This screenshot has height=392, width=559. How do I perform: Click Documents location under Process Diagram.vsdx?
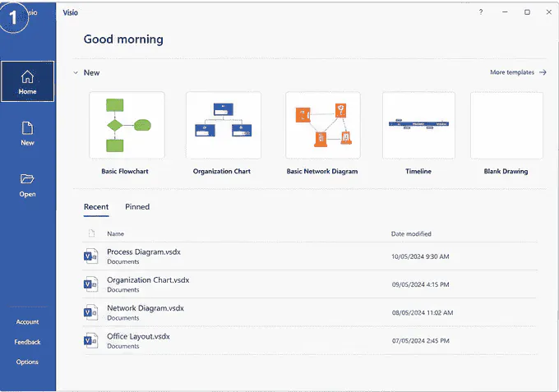pos(123,261)
